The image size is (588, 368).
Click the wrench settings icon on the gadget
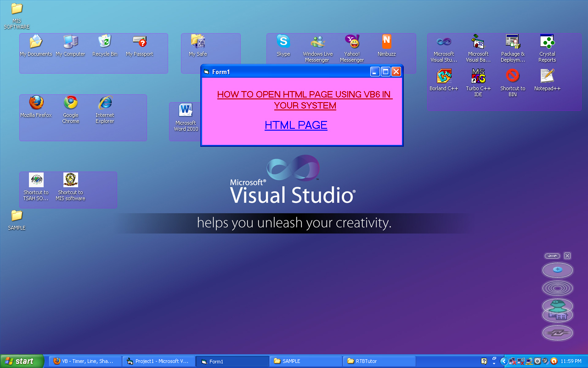(552, 256)
